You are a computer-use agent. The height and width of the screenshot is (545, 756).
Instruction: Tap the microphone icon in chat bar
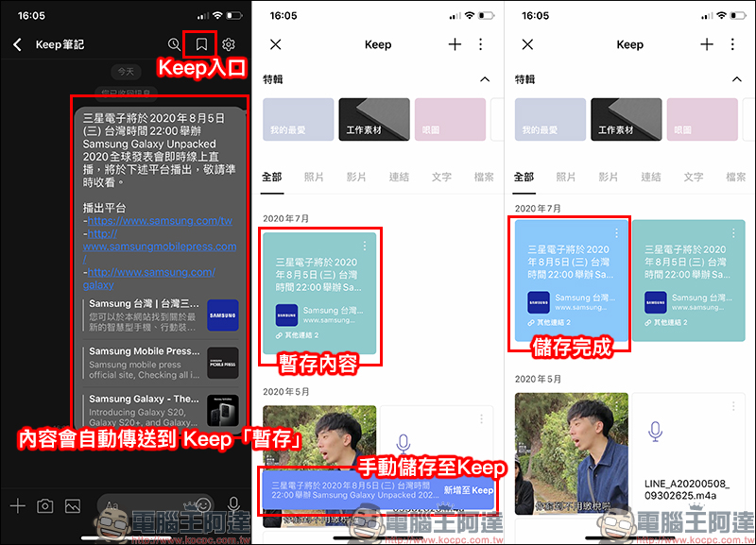[233, 505]
